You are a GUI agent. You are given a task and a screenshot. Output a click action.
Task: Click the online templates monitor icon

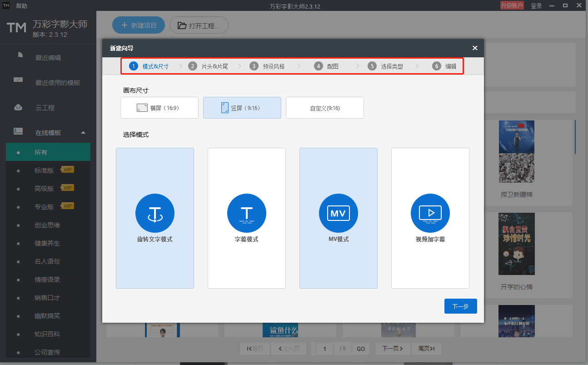click(18, 131)
